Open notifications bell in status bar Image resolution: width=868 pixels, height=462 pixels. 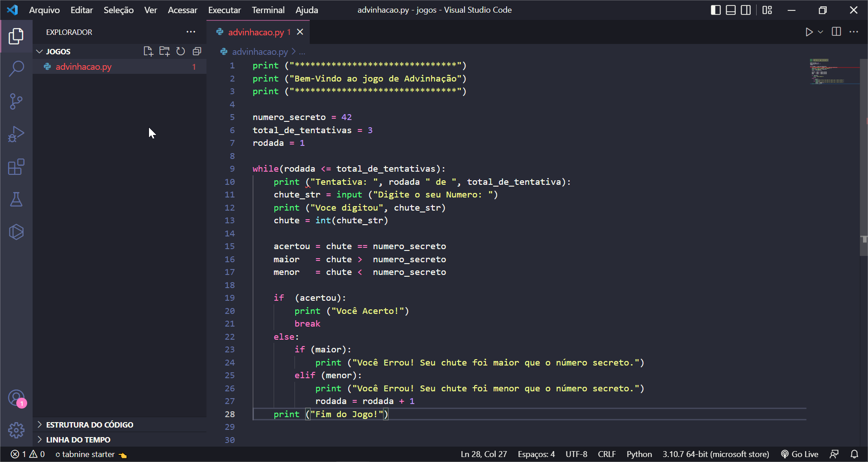pyautogui.click(x=854, y=454)
